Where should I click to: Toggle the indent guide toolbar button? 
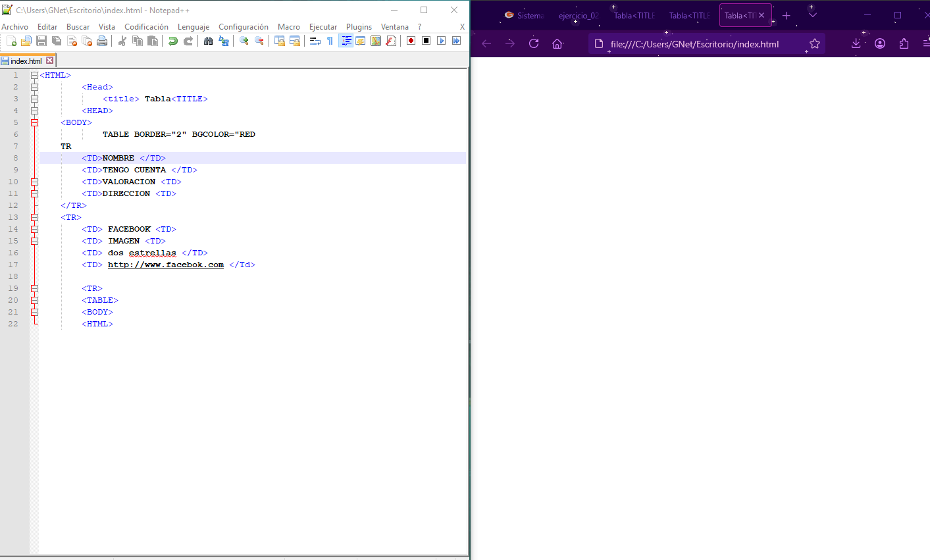tap(346, 41)
